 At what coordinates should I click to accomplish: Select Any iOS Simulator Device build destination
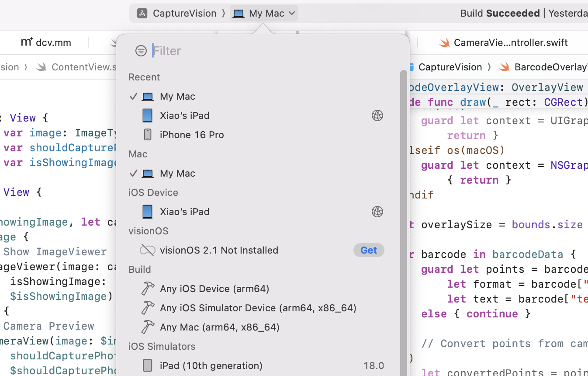[x=258, y=308]
